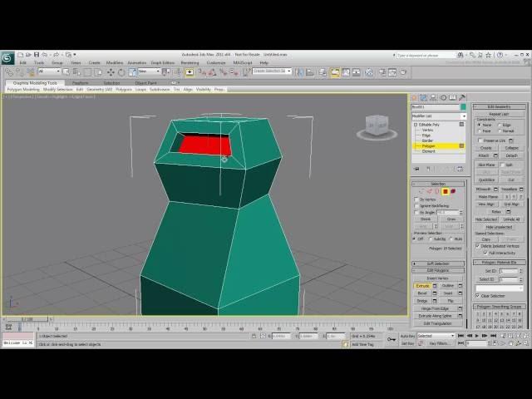This screenshot has width=532, height=399.
Task: Click the 3ds Max application logo button
Action: click(7, 57)
